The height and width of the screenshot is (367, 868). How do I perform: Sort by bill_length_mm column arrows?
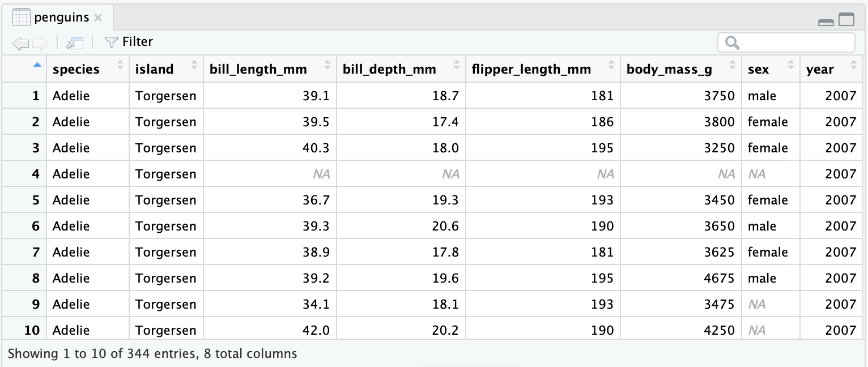click(327, 65)
